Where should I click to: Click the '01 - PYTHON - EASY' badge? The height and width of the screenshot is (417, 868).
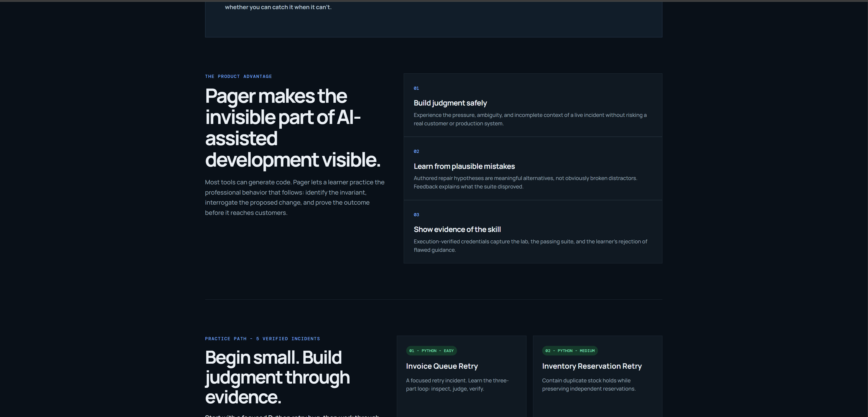point(431,351)
